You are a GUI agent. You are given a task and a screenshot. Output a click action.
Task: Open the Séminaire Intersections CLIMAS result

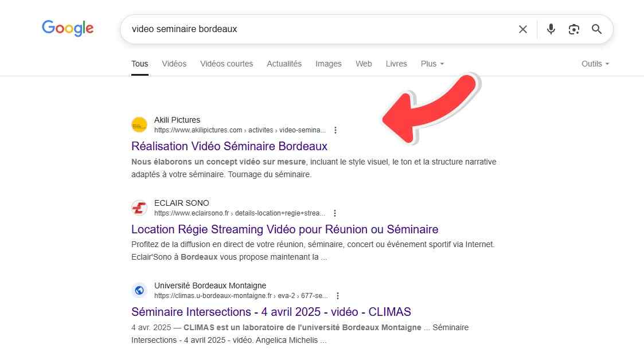tap(271, 312)
